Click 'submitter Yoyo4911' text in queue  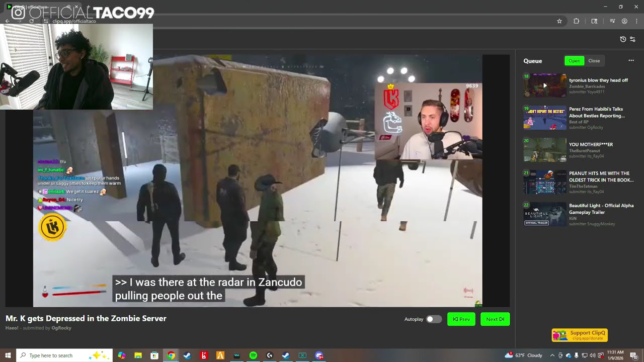(587, 92)
